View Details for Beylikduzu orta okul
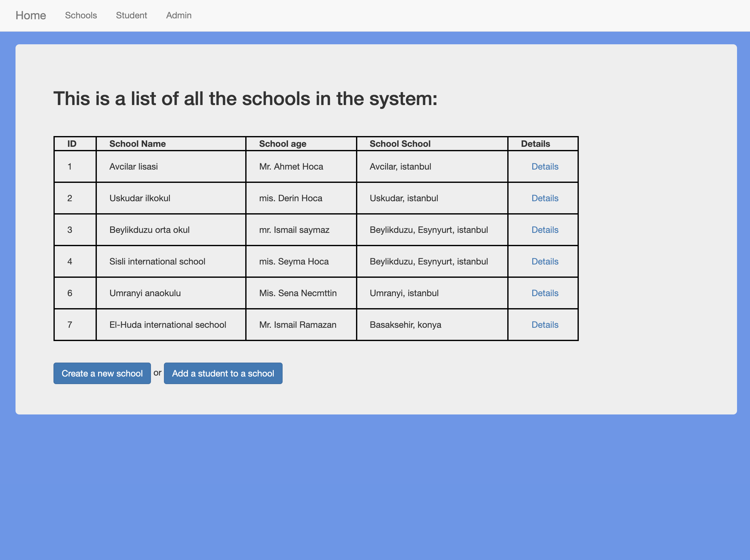 pyautogui.click(x=545, y=230)
